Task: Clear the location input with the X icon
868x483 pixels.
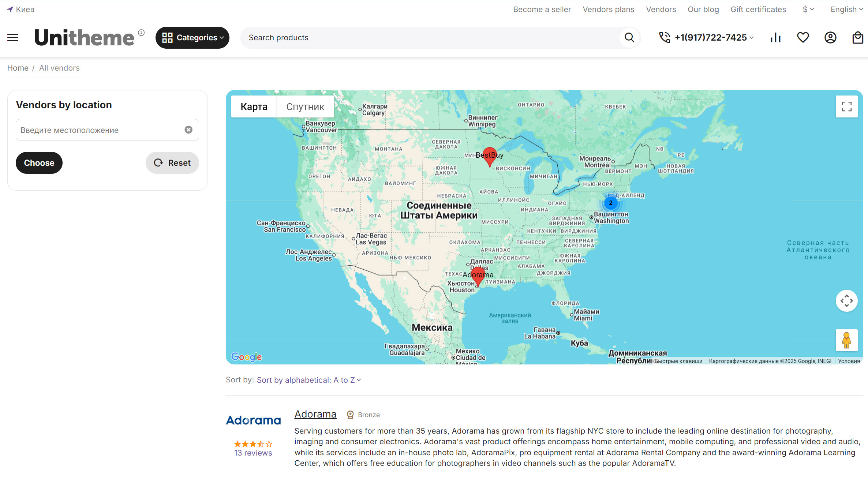Action: [188, 130]
